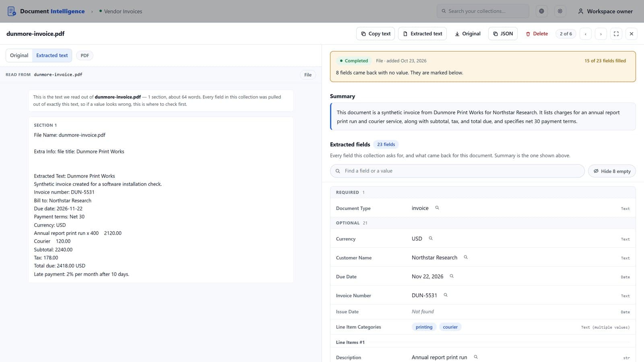644x362 pixels.
Task: Click the Completed status indicator
Action: point(354,61)
